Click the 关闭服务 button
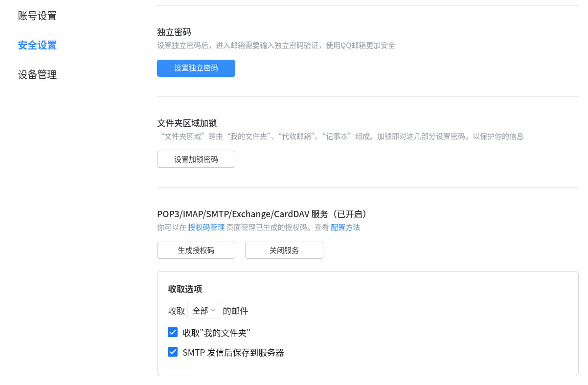This screenshot has width=588, height=385. (284, 250)
